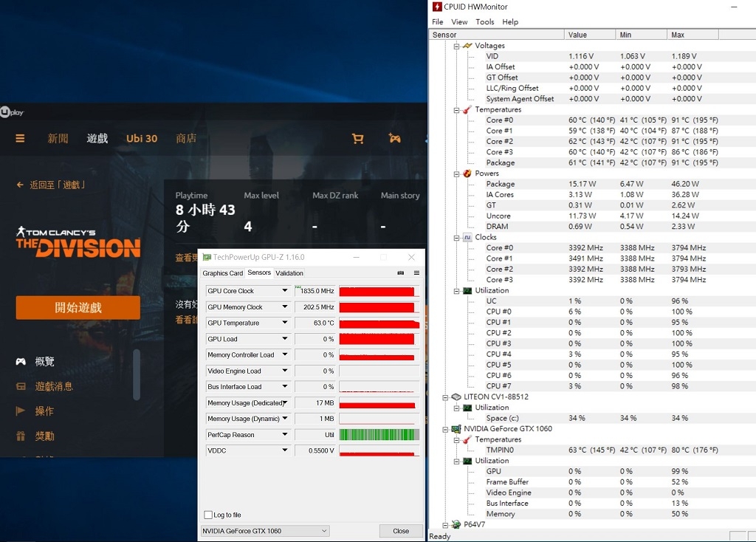Click the Uplay game controller icon in header
The image size is (756, 542).
point(394,138)
